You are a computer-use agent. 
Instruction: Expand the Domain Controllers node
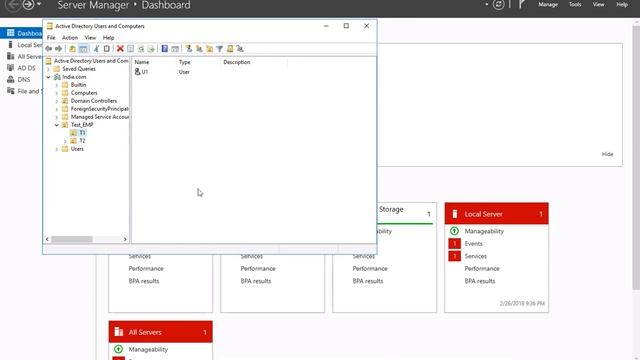[57, 101]
